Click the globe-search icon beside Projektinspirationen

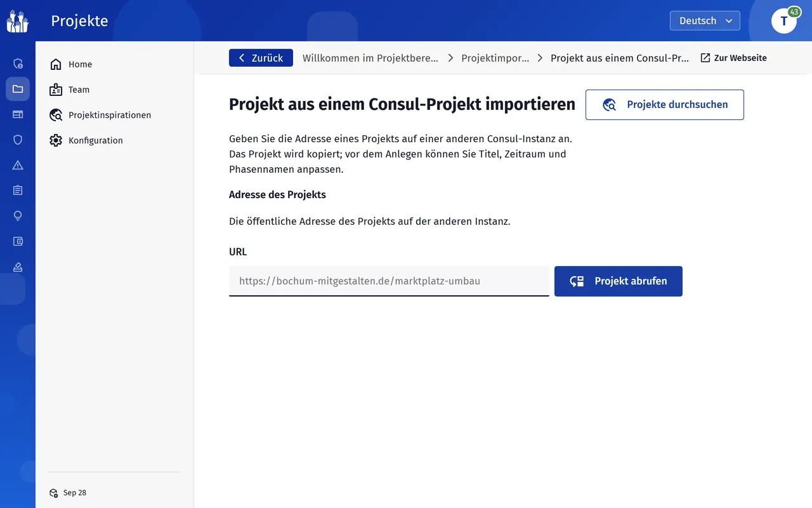tap(56, 115)
